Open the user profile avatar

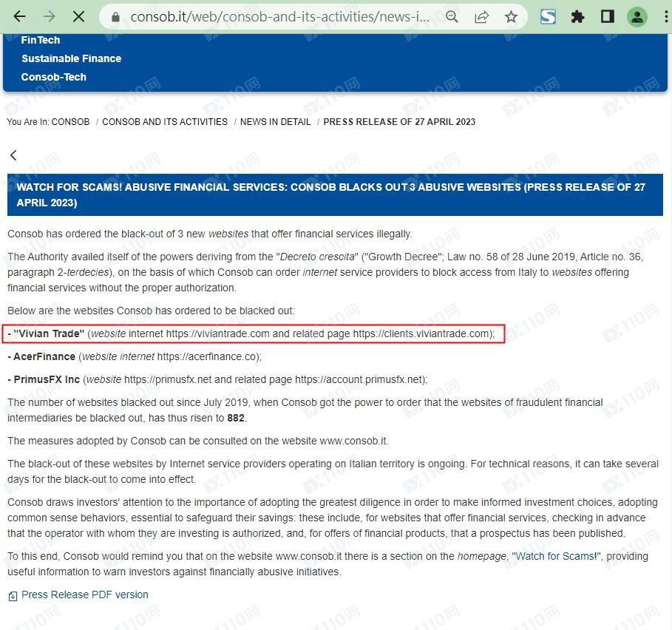click(x=637, y=16)
